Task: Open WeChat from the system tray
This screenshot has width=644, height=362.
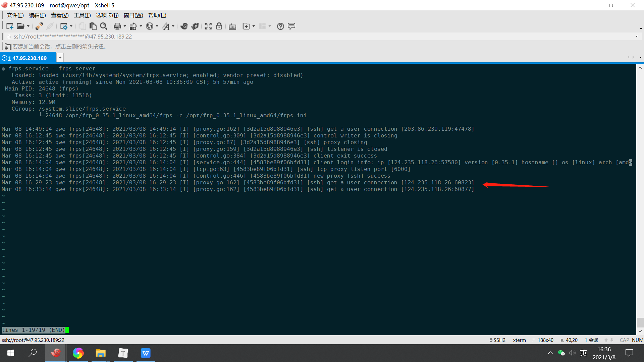Action: tap(561, 353)
